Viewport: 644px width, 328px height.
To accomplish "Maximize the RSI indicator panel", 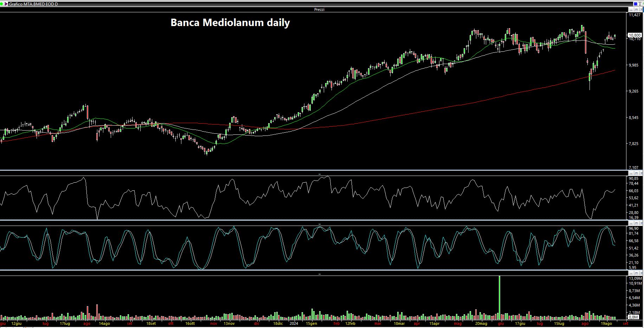I will coord(636,173).
